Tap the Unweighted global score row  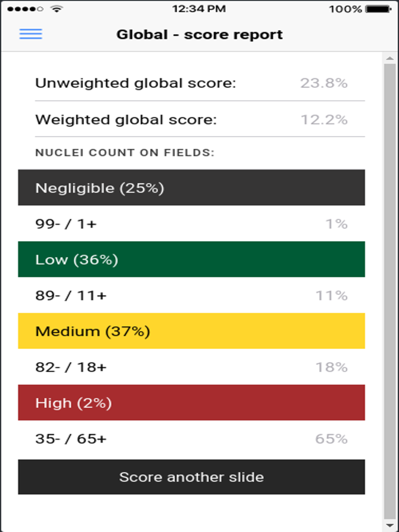click(192, 83)
